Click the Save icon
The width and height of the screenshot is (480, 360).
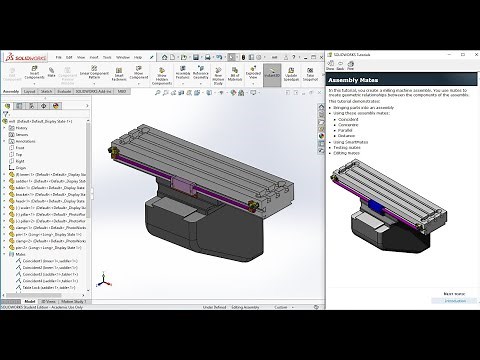196,57
